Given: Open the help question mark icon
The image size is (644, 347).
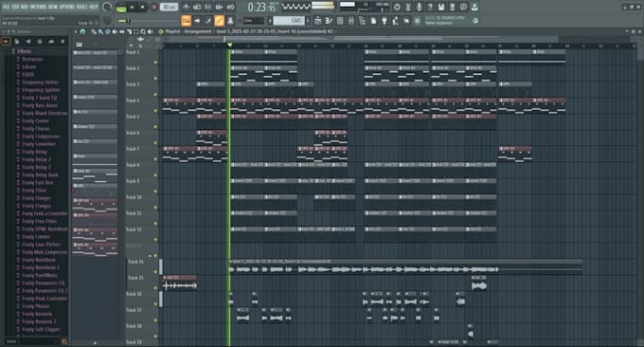Looking at the screenshot, I should (430, 7).
